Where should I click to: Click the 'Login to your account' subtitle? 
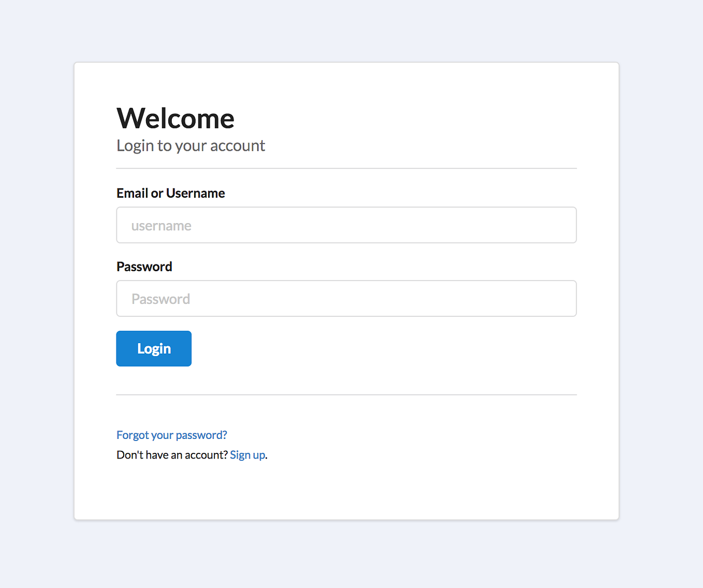[x=191, y=145]
